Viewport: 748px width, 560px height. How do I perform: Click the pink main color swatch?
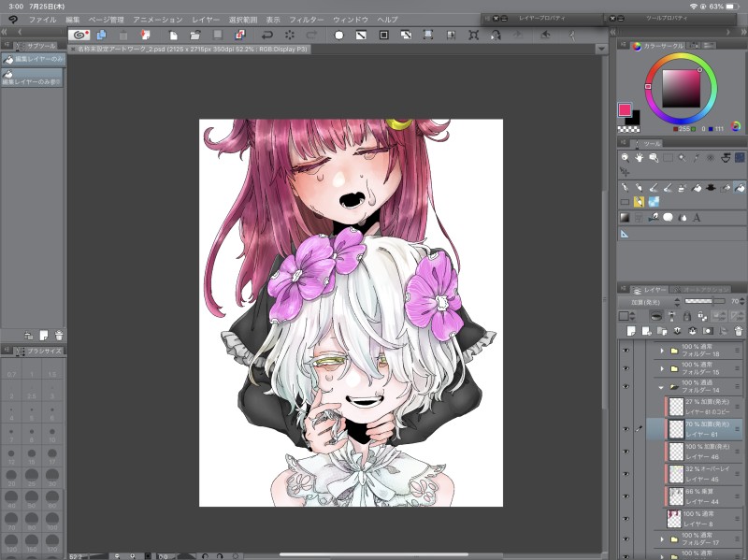click(x=625, y=109)
